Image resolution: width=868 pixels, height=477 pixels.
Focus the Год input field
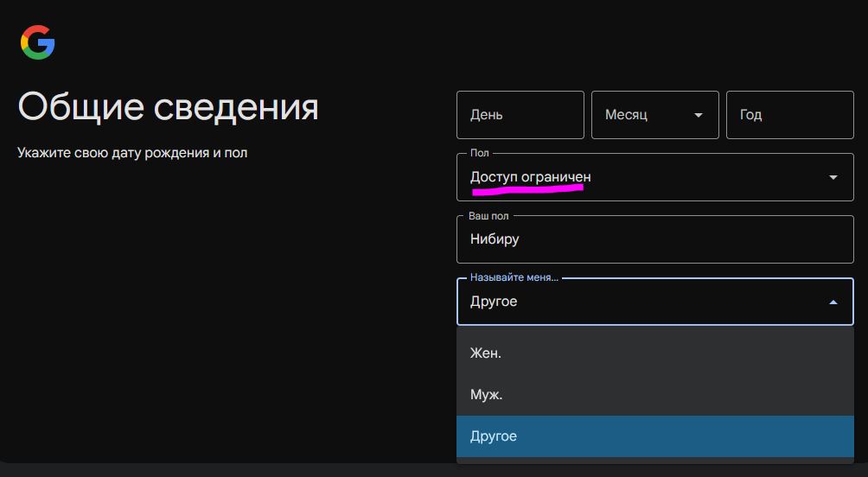coord(790,115)
